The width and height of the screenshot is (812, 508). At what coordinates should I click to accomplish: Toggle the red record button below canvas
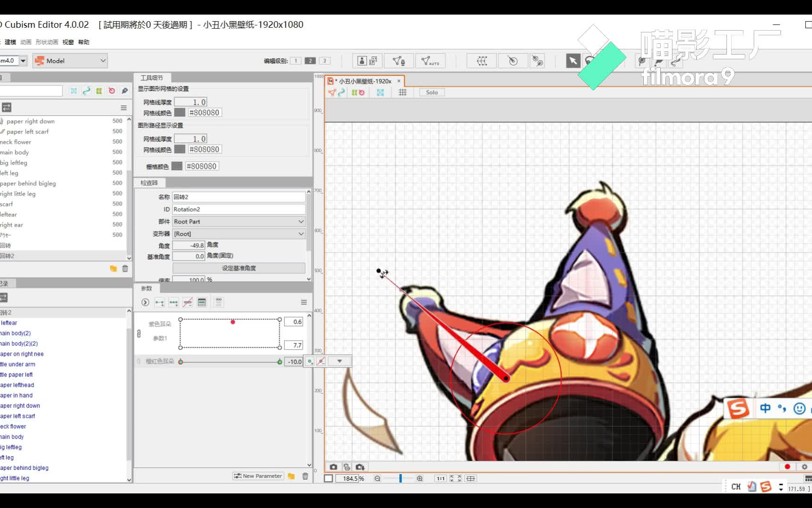[788, 467]
